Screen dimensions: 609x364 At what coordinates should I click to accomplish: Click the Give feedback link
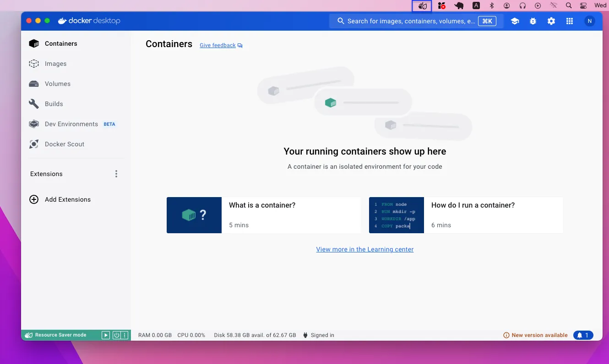tap(217, 45)
